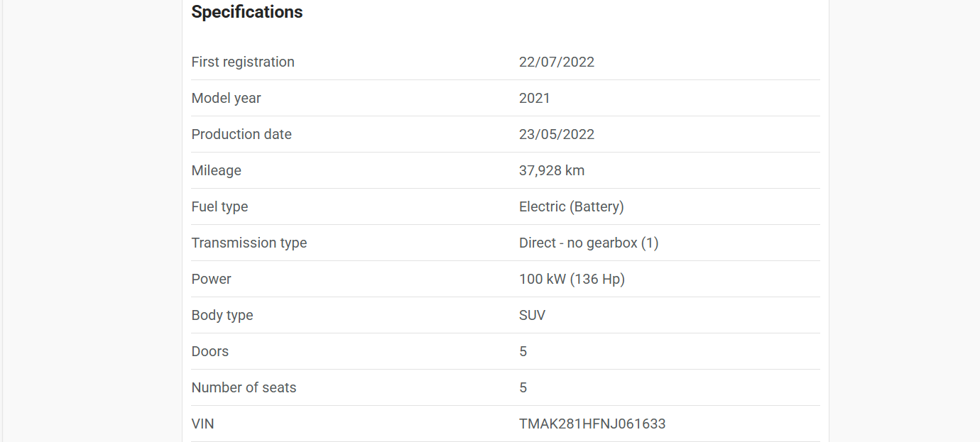Click the Fuel type label
The image size is (980, 442).
tap(220, 206)
